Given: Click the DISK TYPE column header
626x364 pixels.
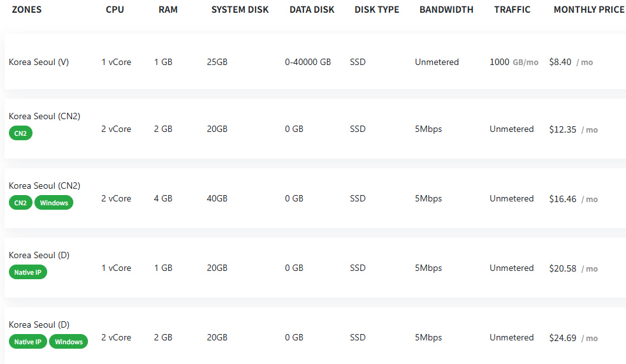Looking at the screenshot, I should 377,10.
